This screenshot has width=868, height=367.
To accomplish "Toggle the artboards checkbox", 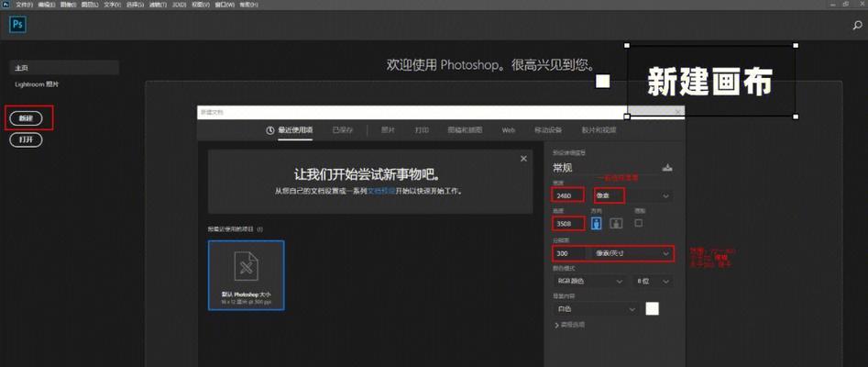I will click(x=639, y=223).
